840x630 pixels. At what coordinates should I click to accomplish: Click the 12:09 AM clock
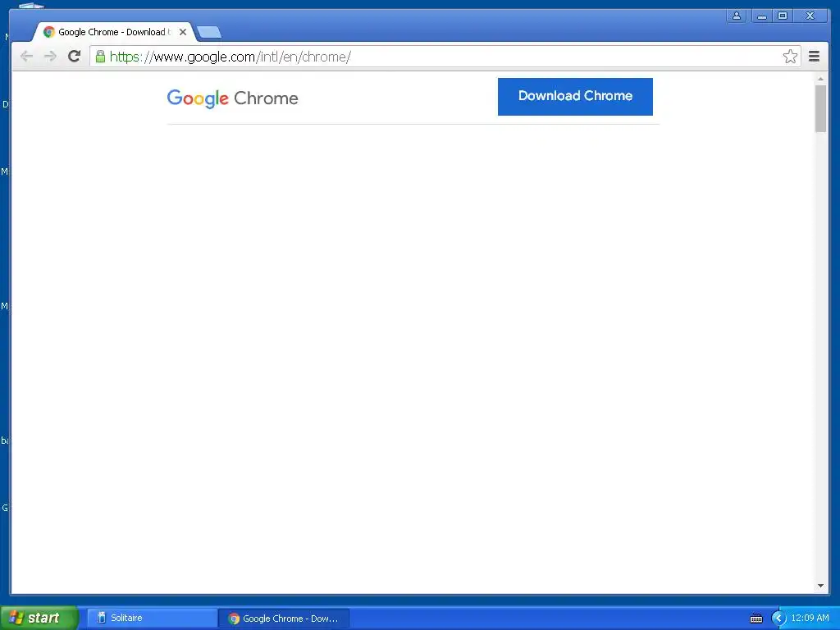coord(810,618)
